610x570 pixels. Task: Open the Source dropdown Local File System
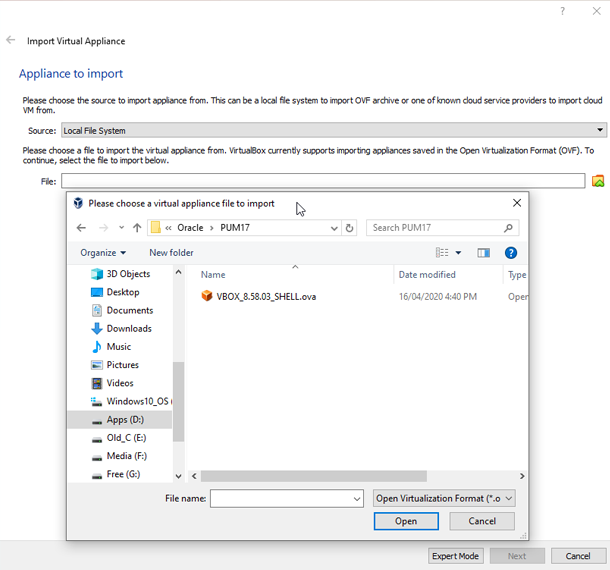pyautogui.click(x=334, y=130)
